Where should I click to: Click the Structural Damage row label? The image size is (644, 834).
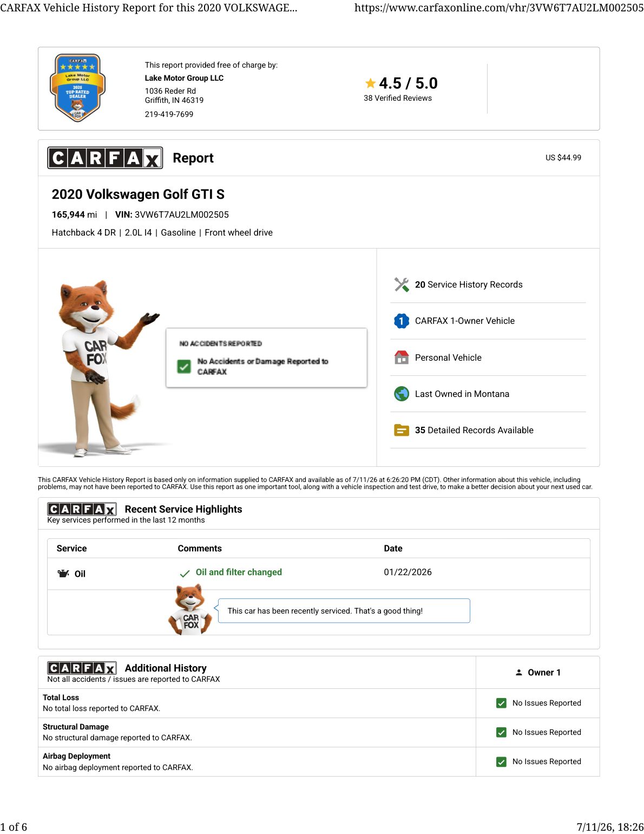pyautogui.click(x=76, y=727)
